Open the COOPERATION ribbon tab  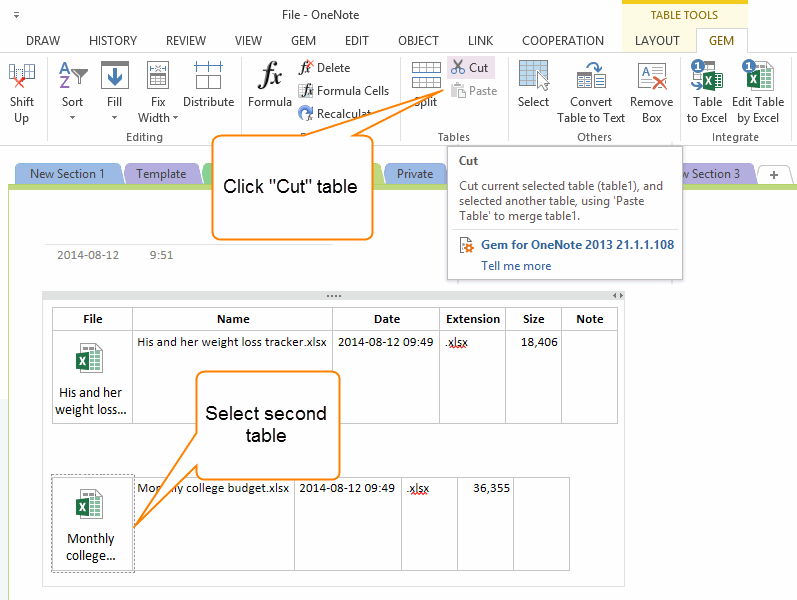(563, 41)
